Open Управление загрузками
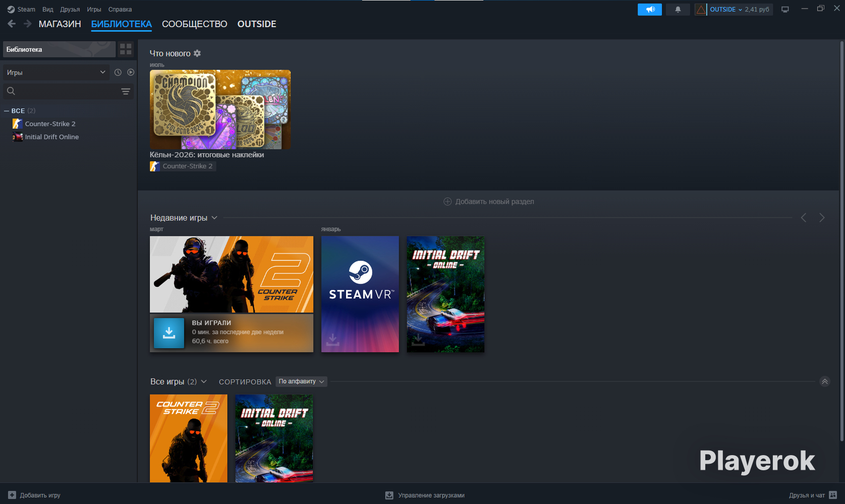The image size is (845, 504). [x=425, y=495]
